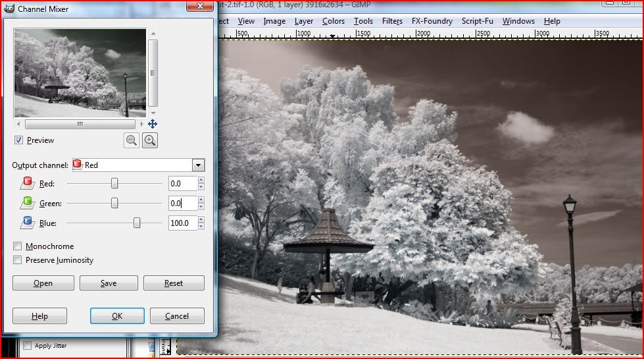The height and width of the screenshot is (359, 644).
Task: Close the Channel Mixer dialog
Action: (200, 6)
